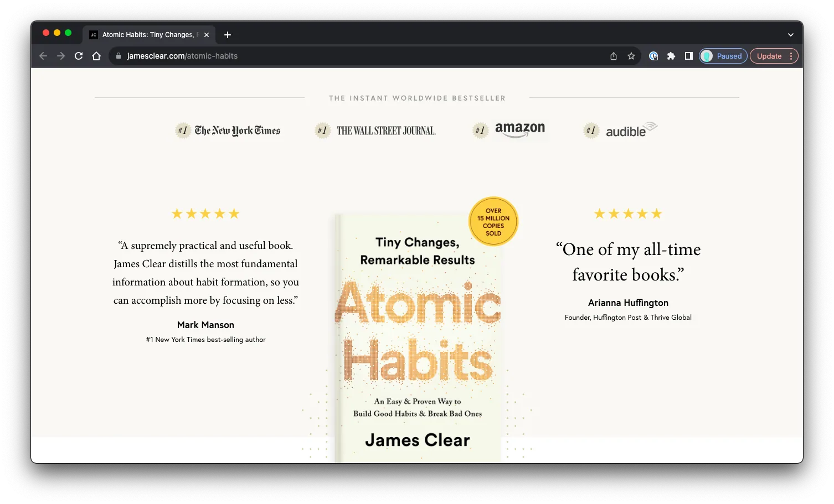Click the Audible logo

coord(631,130)
